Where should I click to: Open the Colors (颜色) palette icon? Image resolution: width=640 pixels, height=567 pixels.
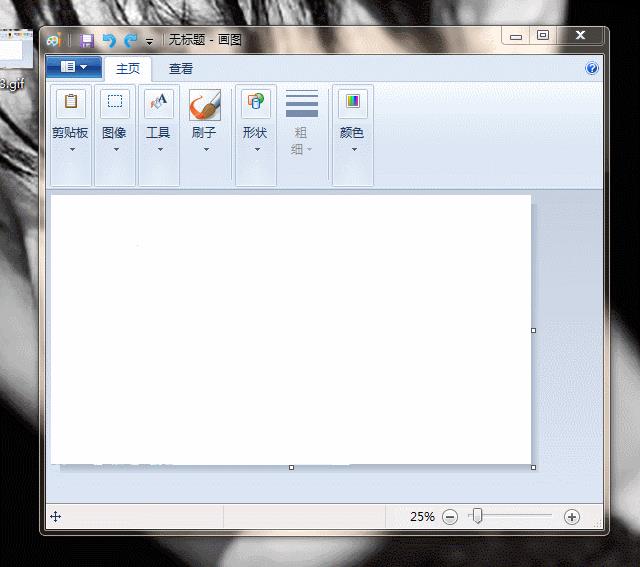[353, 102]
